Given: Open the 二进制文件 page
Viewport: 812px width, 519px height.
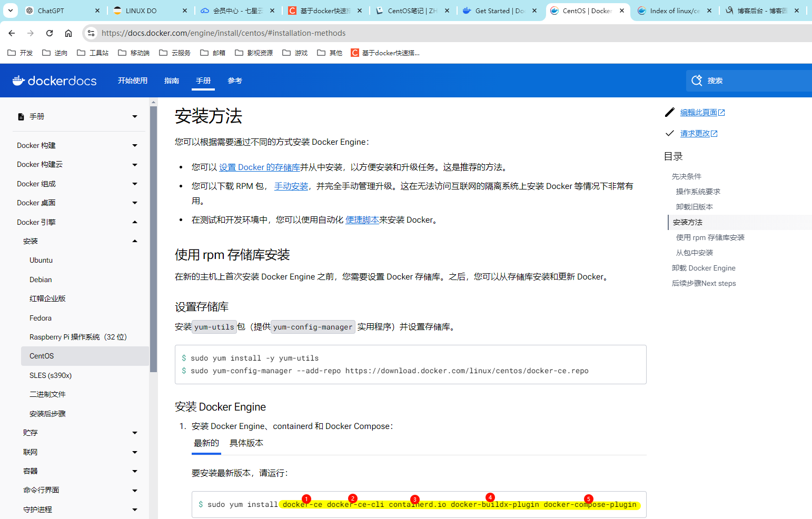Looking at the screenshot, I should pyautogui.click(x=47, y=394).
